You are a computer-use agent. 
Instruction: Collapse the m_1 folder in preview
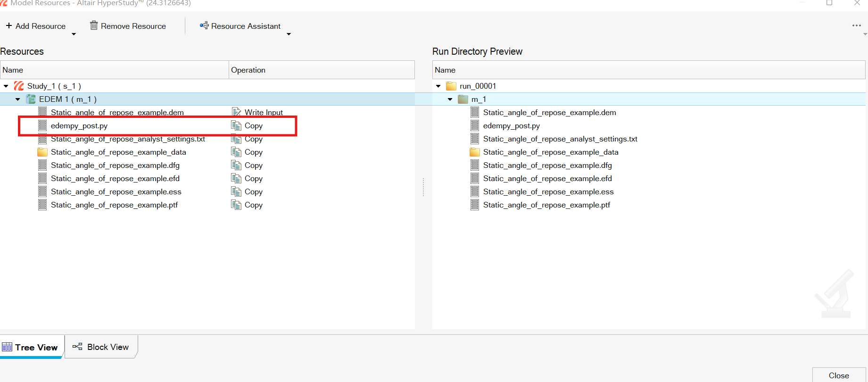point(450,99)
